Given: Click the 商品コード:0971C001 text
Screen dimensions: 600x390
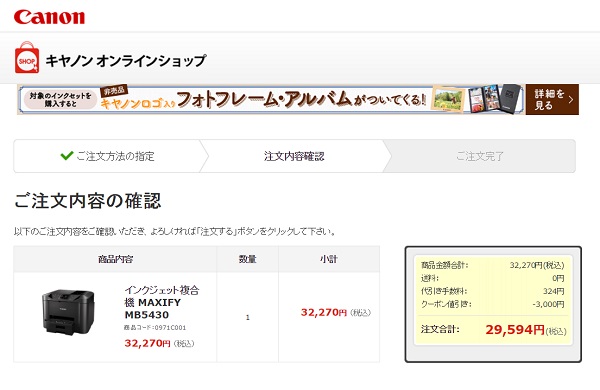Looking at the screenshot, I should (x=155, y=328).
